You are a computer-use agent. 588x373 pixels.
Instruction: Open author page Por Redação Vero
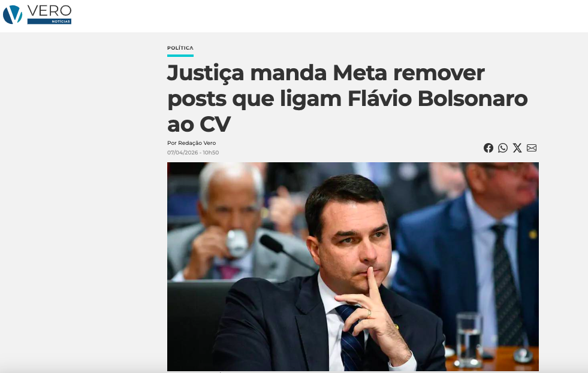(191, 142)
